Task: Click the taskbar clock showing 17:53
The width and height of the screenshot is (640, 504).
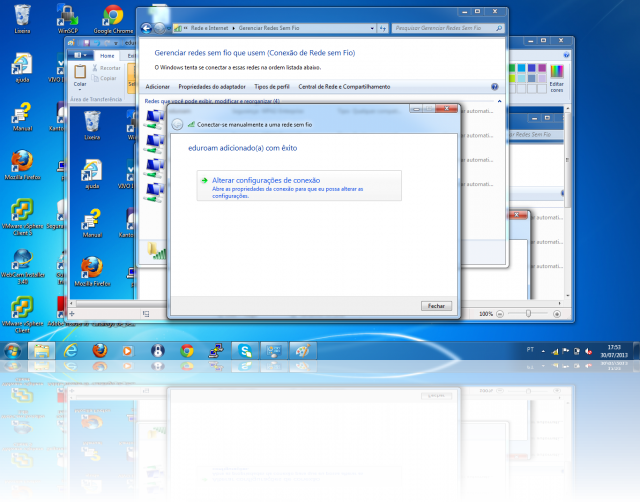Action: (x=614, y=351)
